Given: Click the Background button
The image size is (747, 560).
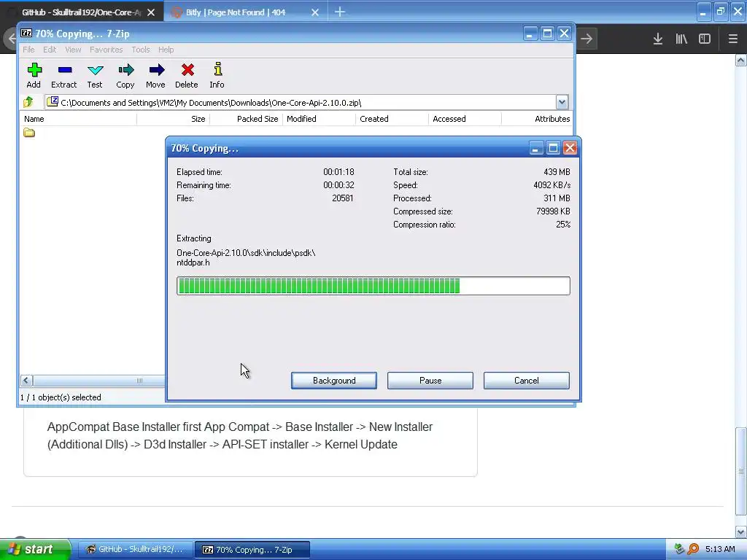Looking at the screenshot, I should coord(334,381).
